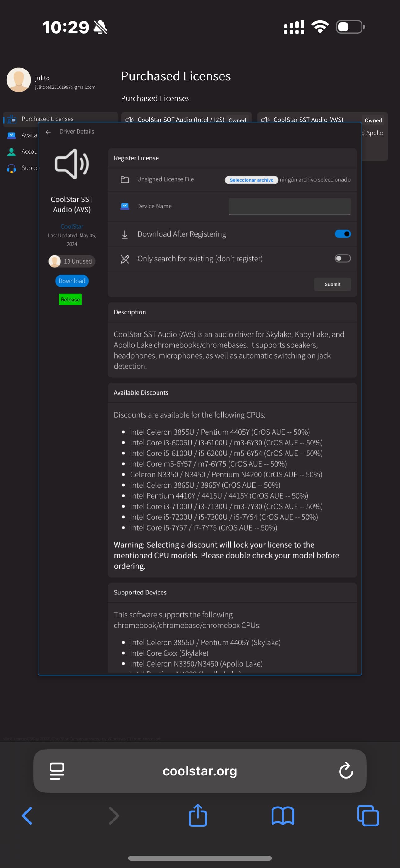Open the Safari share sheet icon

point(198,816)
